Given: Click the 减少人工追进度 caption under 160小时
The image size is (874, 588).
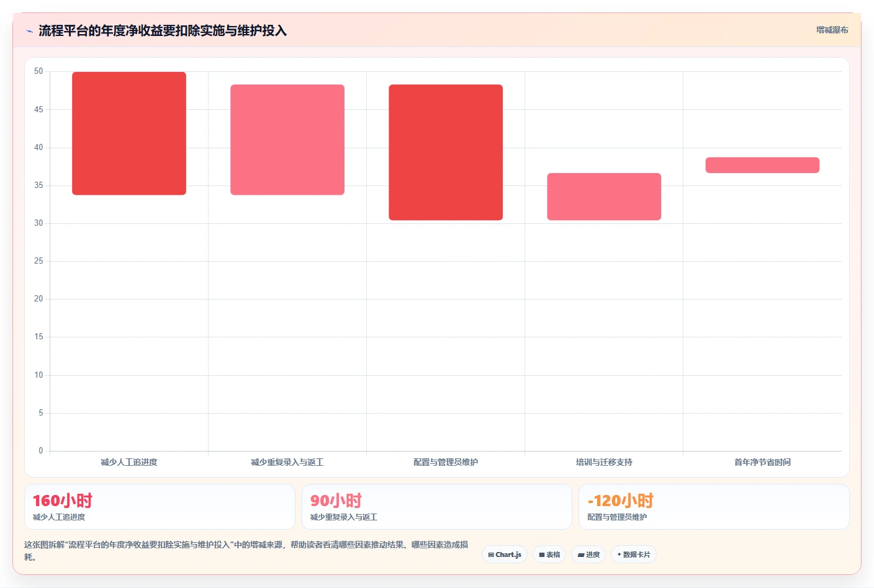Looking at the screenshot, I should click(59, 517).
